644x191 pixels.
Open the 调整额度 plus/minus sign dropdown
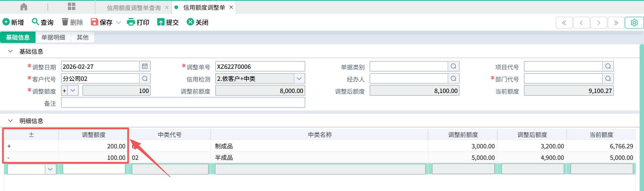point(73,91)
